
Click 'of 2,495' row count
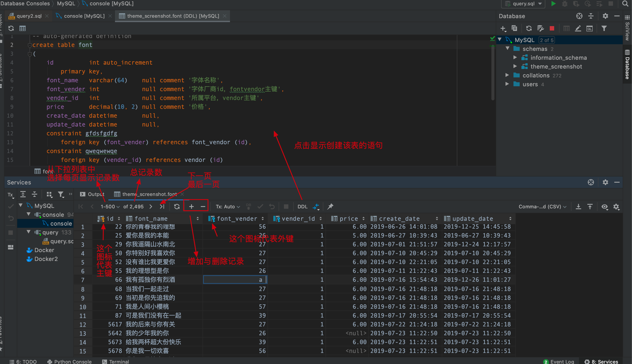click(134, 207)
